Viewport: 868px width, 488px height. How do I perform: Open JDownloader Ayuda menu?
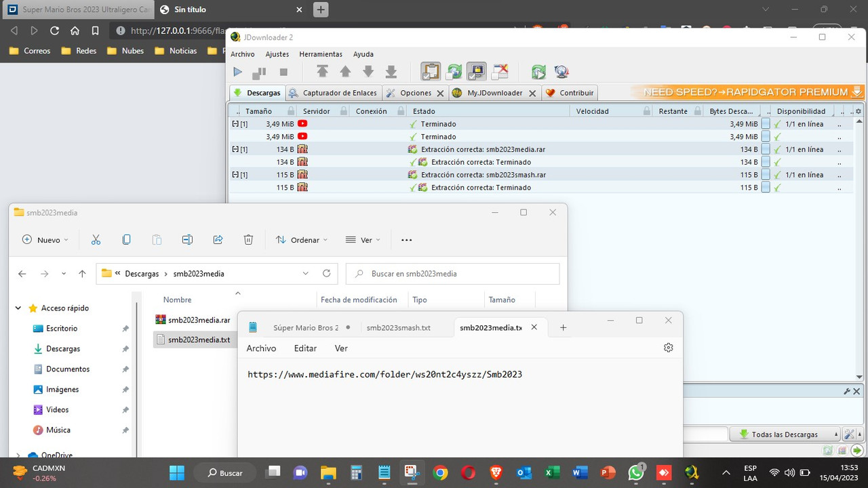click(x=363, y=54)
